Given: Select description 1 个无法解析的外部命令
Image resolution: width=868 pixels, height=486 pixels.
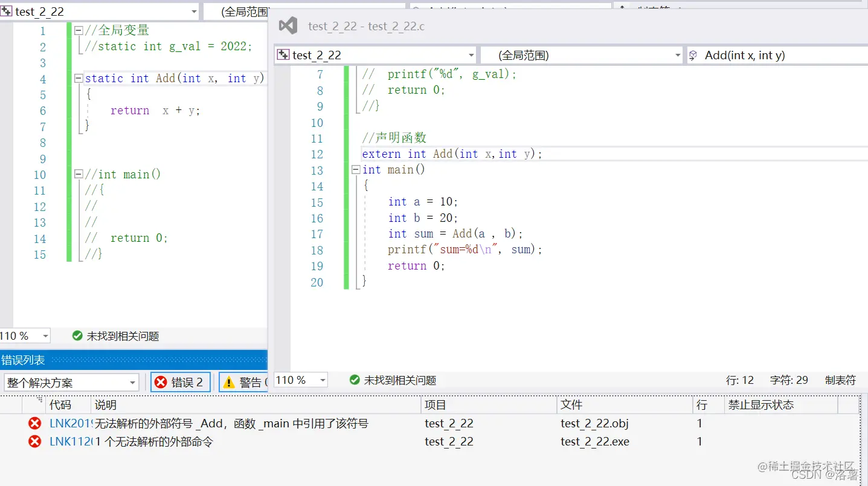Looking at the screenshot, I should point(154,441).
